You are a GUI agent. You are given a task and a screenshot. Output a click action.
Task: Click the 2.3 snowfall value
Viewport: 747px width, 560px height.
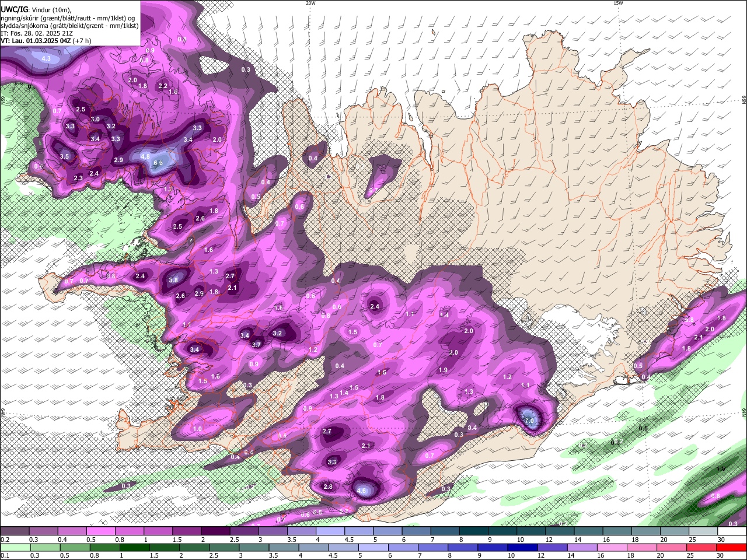click(79, 178)
